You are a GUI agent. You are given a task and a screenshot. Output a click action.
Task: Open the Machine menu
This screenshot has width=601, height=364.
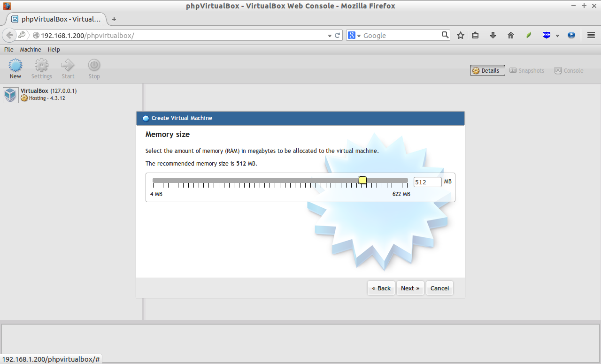coord(31,49)
